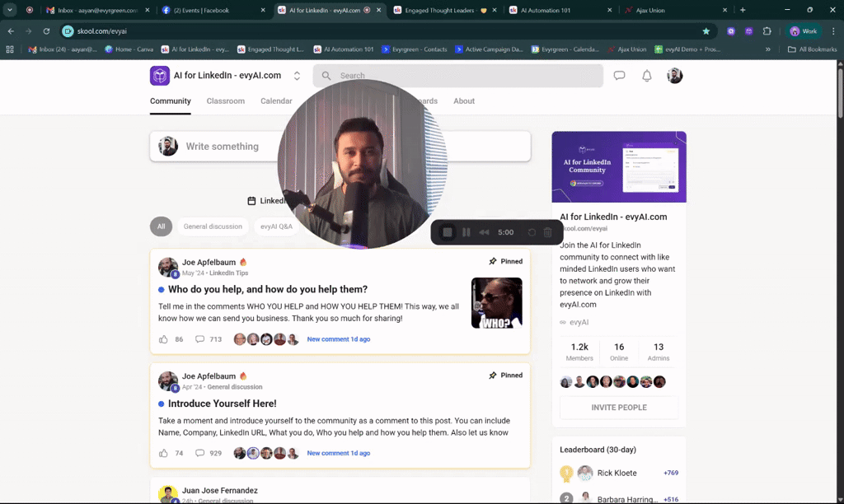Select the All category filter
Screen dimensions: 844x504
click(x=161, y=226)
